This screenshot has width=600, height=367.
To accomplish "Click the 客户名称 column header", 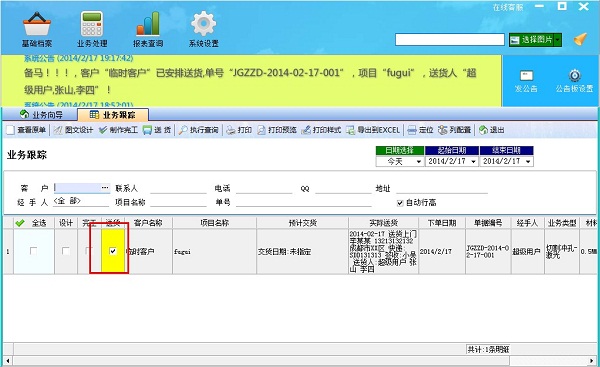I will pos(148,223).
